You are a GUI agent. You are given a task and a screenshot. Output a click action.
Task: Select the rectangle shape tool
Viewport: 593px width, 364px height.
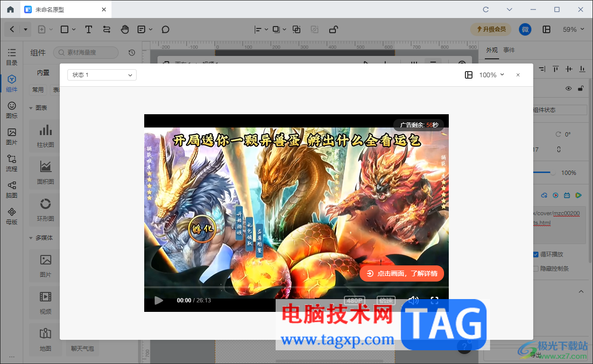(65, 29)
